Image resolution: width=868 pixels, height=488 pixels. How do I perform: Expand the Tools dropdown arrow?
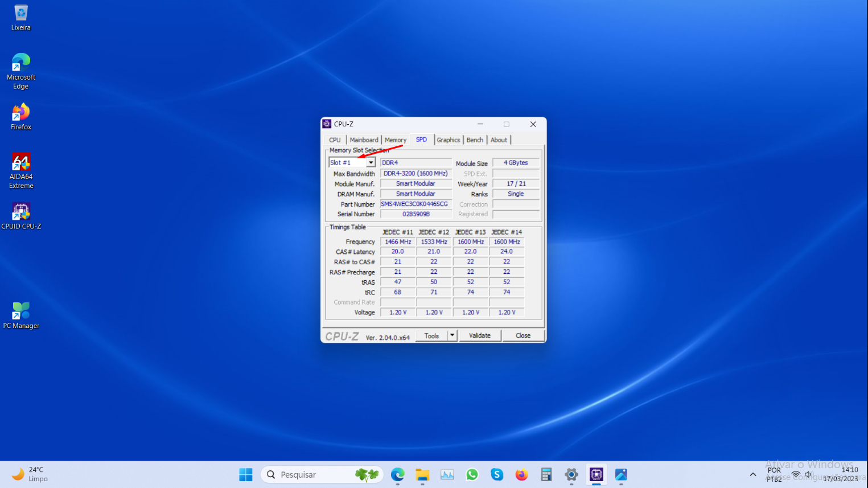click(452, 335)
